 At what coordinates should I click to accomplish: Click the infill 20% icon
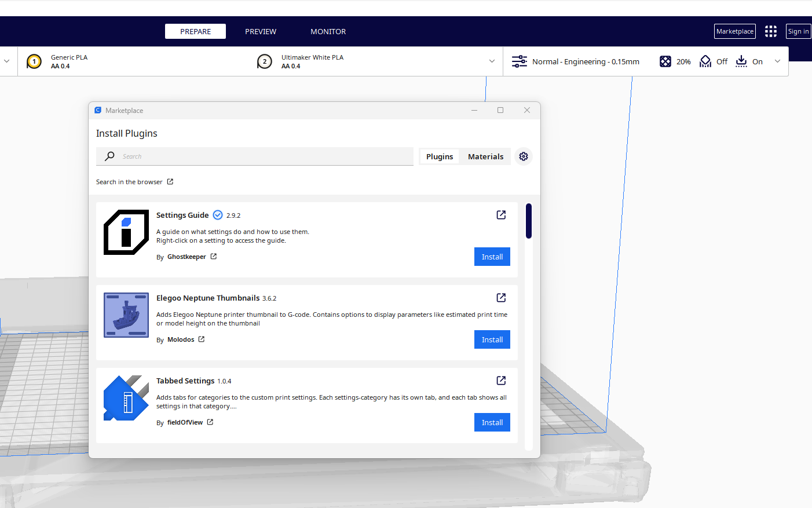[665, 61]
